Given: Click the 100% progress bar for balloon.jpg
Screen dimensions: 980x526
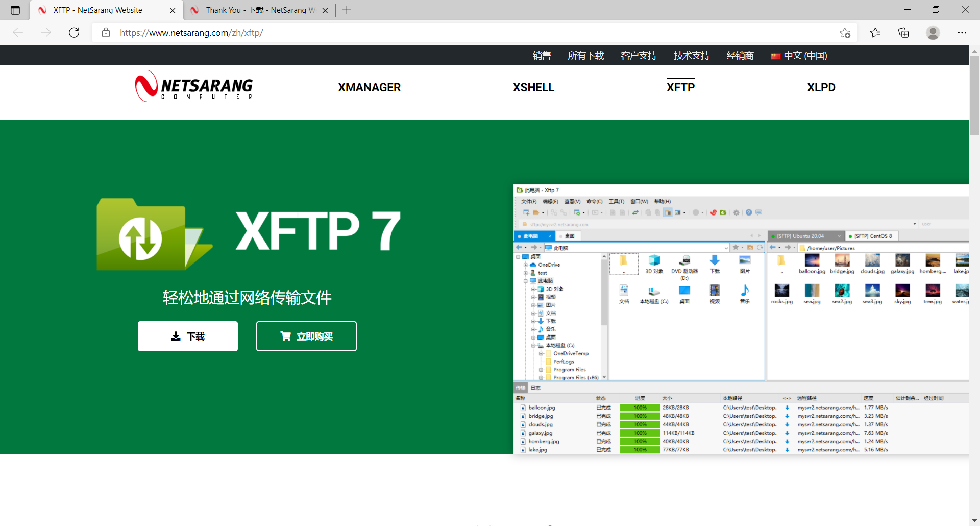Looking at the screenshot, I should point(640,408).
